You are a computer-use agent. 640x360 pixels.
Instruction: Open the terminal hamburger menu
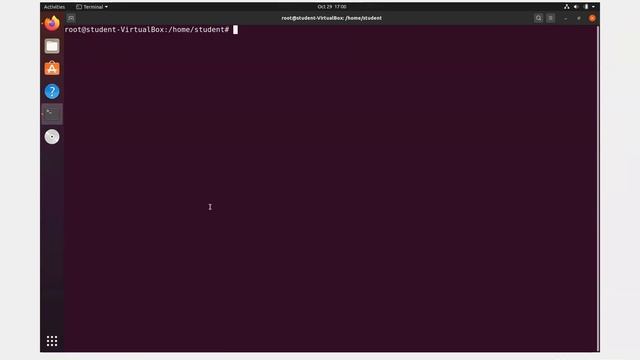pyautogui.click(x=551, y=18)
